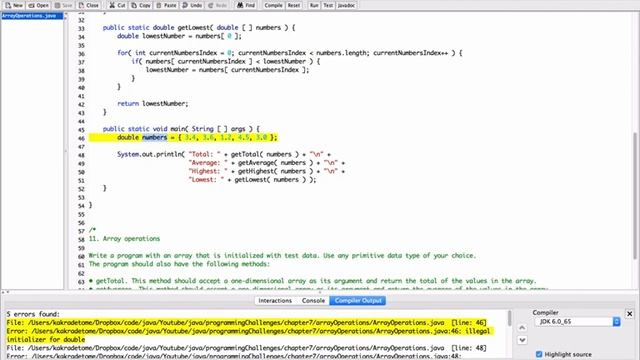Image resolution: width=640 pixels, height=360 pixels.
Task: Click selected 'numbers' word on line 46
Action: pos(155,138)
